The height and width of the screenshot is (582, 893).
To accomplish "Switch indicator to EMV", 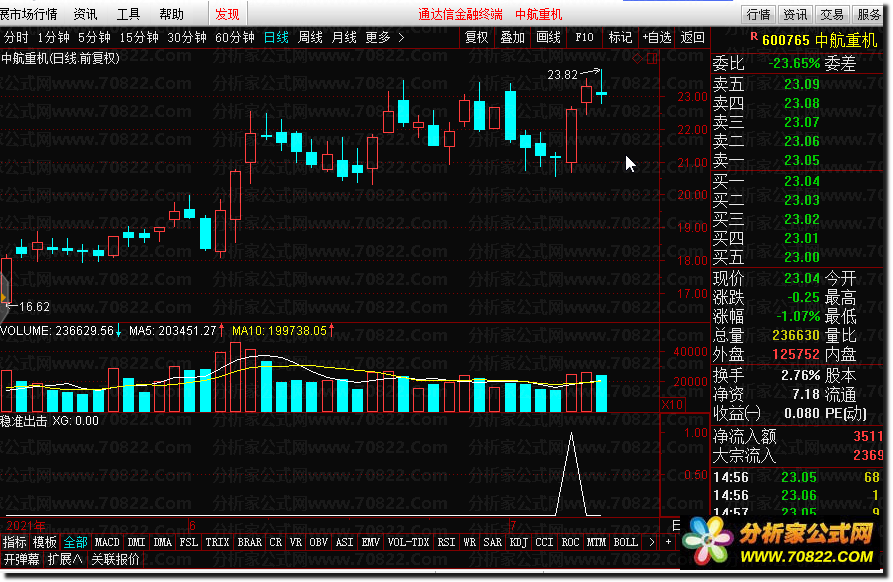I will pos(371,542).
